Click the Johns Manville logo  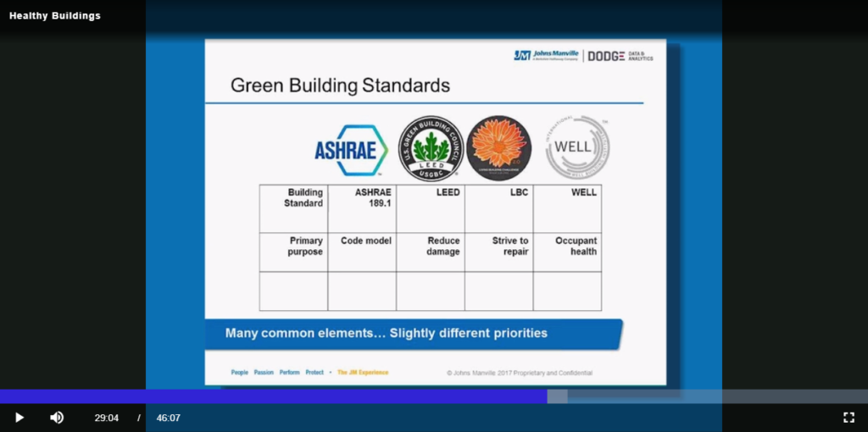tap(546, 55)
